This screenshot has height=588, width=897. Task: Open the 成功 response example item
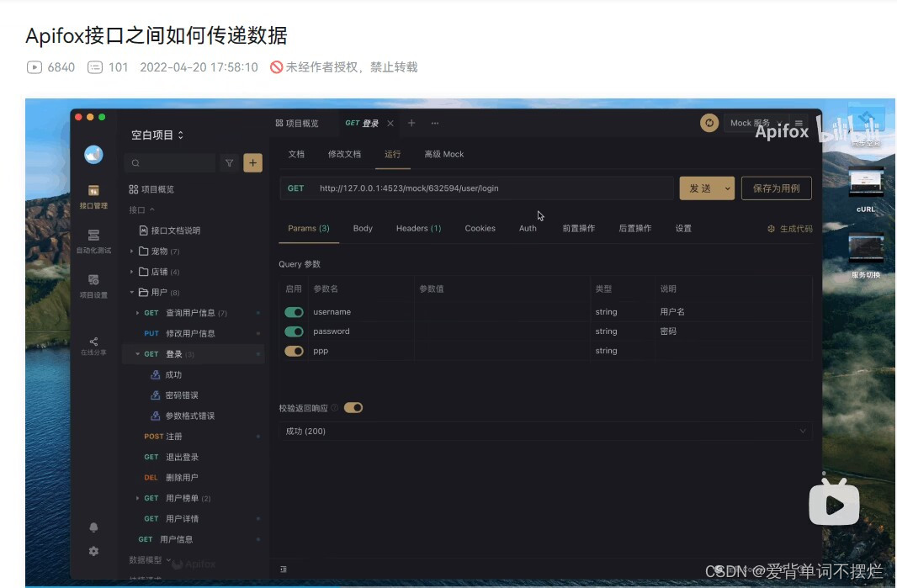click(166, 374)
